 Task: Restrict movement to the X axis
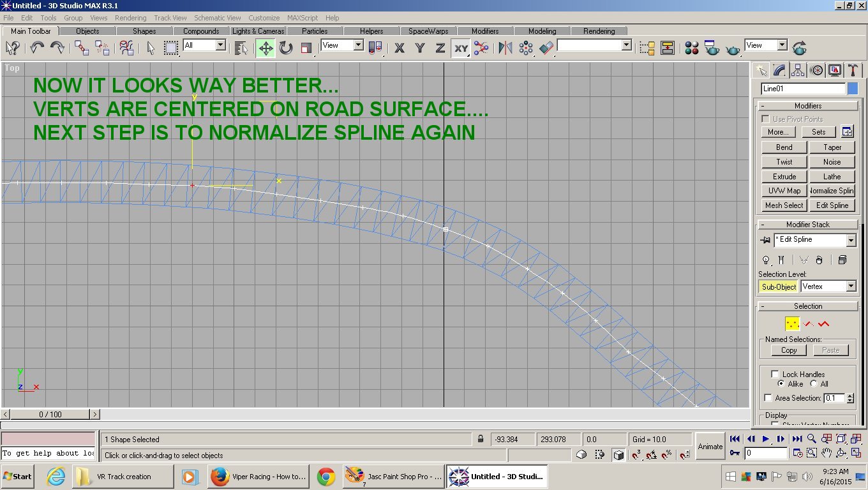400,48
